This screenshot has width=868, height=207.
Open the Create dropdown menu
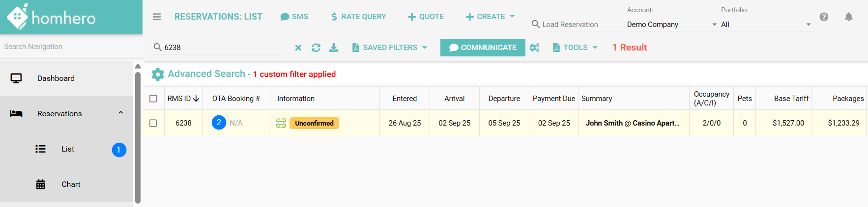coord(490,17)
